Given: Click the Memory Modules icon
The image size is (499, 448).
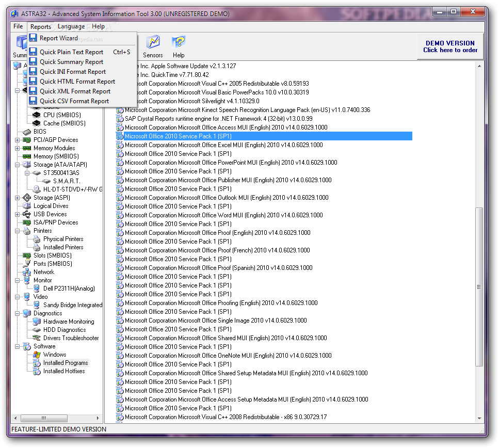Looking at the screenshot, I should (27, 148).
